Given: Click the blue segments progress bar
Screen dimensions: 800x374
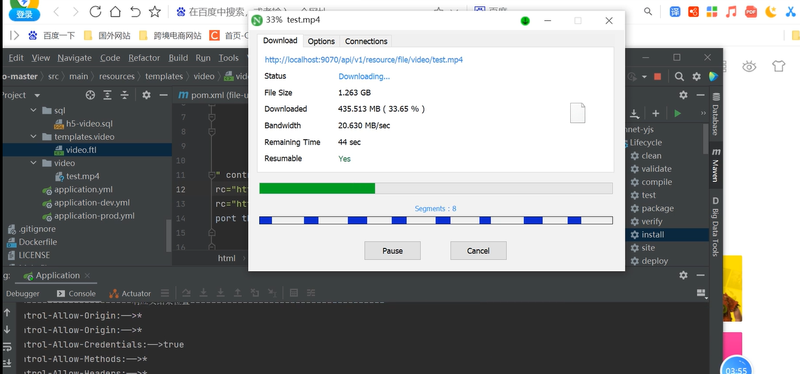Looking at the screenshot, I should (x=436, y=220).
